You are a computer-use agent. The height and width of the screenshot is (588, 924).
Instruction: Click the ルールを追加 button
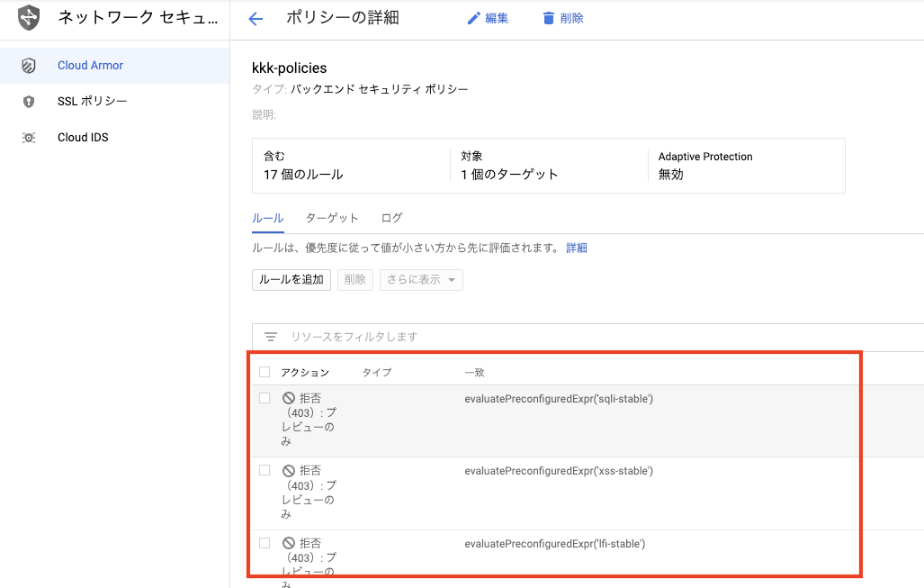(x=292, y=279)
